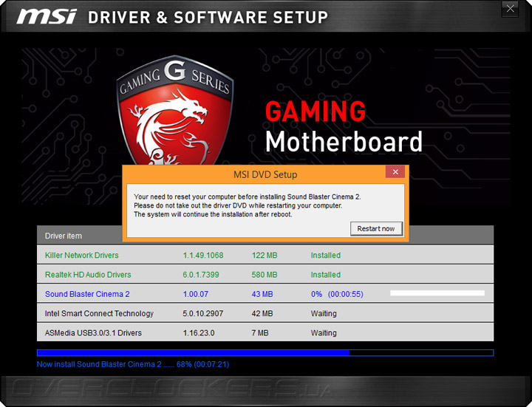The image size is (532, 407).
Task: Click the 0% (00:00:55) progress text
Action: click(x=337, y=294)
